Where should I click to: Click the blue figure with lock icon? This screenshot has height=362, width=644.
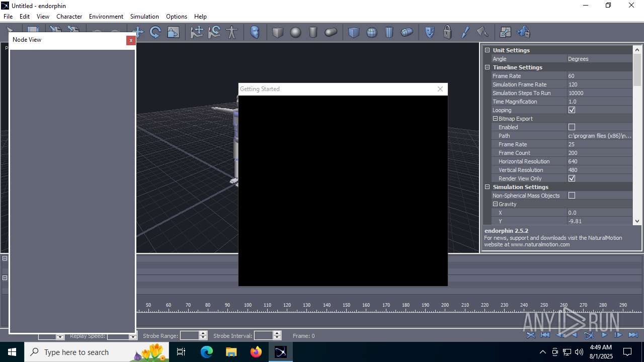[x=523, y=32]
